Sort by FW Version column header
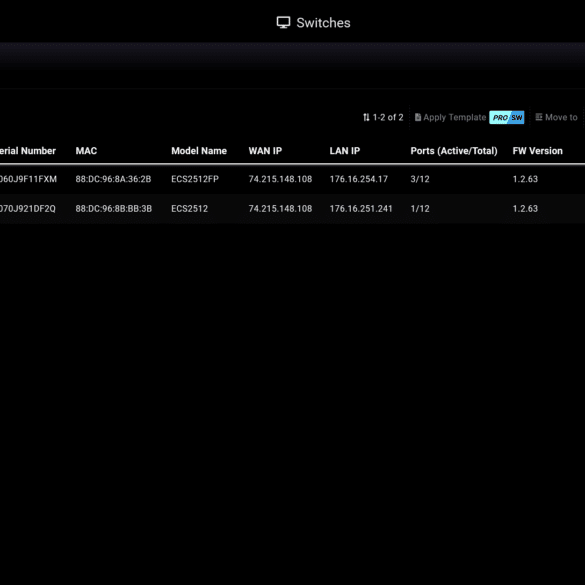This screenshot has height=585, width=585. click(538, 151)
